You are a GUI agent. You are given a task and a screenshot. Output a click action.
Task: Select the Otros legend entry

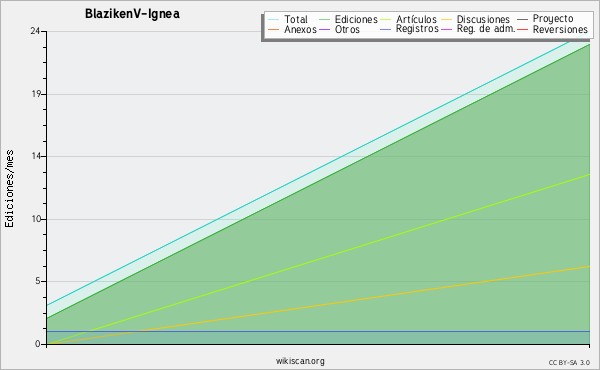click(x=347, y=29)
